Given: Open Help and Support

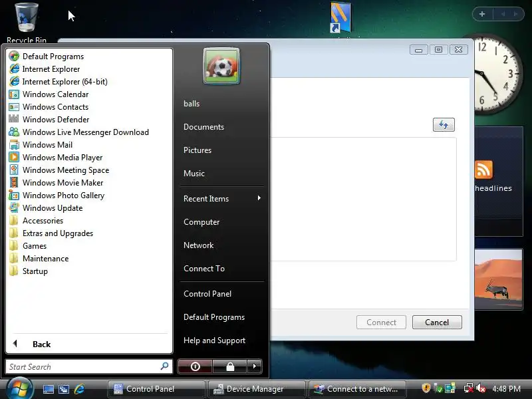Looking at the screenshot, I should pyautogui.click(x=214, y=340).
